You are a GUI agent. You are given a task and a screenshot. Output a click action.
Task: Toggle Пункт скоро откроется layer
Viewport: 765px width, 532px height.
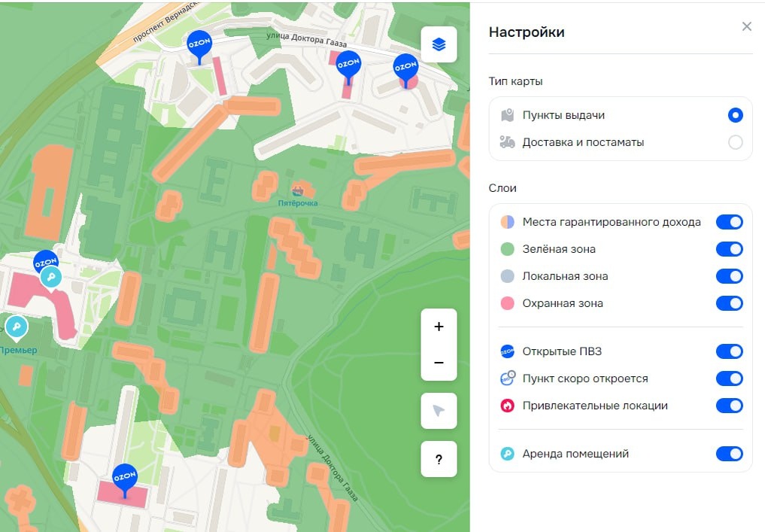click(730, 378)
